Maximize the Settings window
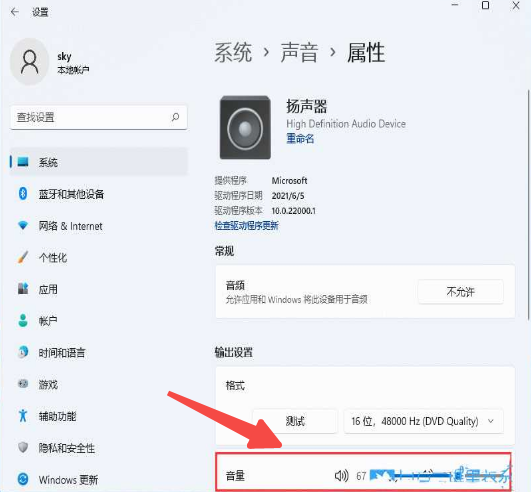The image size is (531, 492). click(485, 5)
